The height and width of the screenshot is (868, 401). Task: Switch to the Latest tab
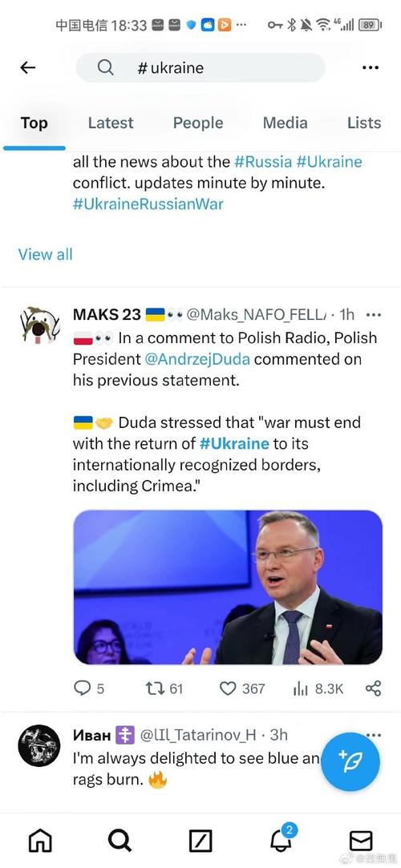(111, 123)
